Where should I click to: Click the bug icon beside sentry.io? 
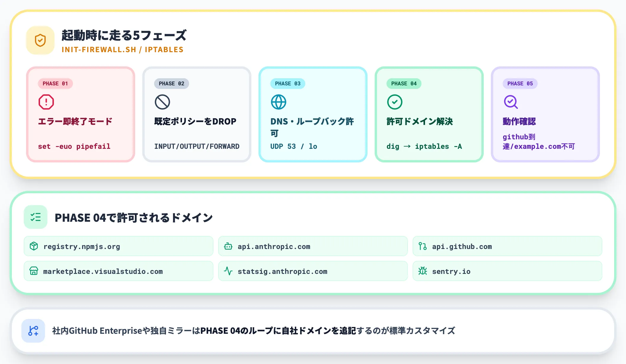[423, 271]
